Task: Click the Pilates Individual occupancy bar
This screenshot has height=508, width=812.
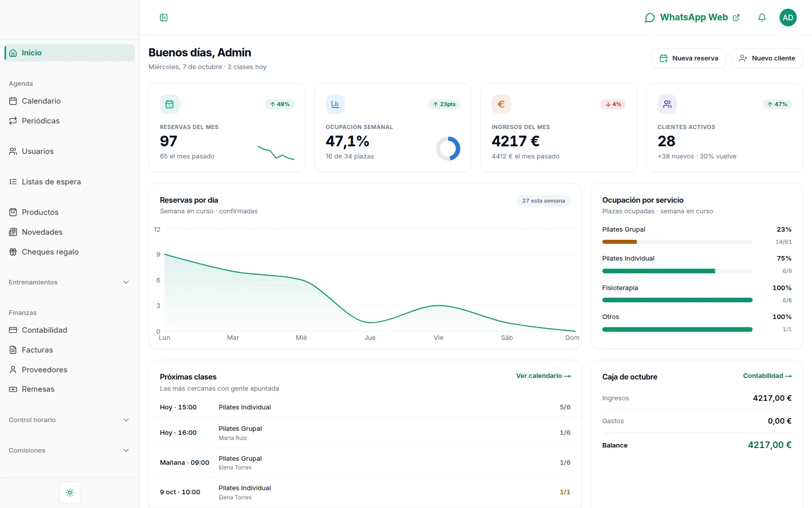Action: [677, 271]
